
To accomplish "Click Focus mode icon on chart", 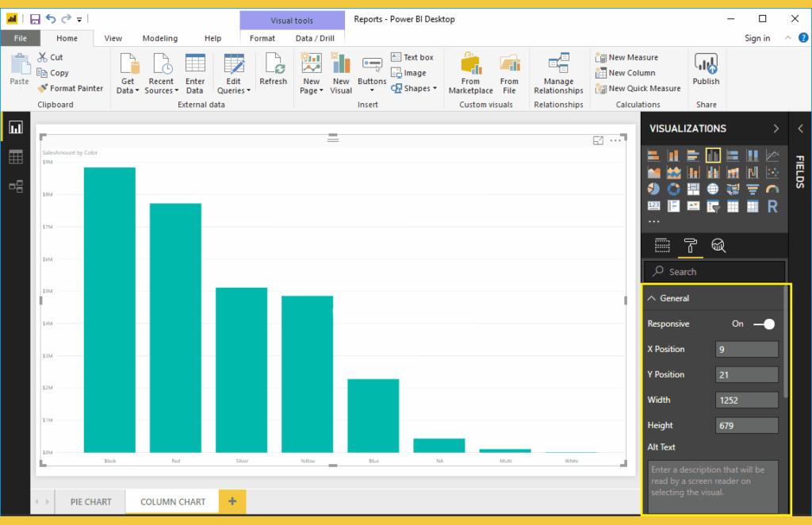I will click(598, 140).
